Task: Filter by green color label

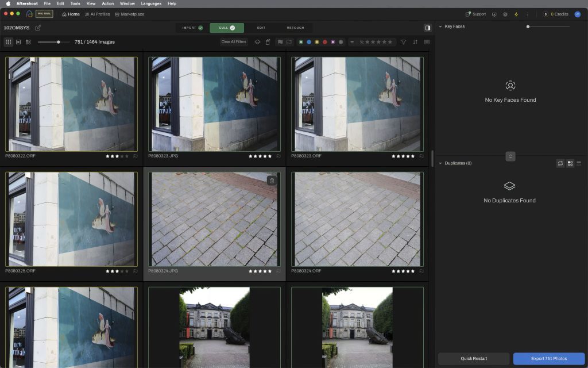Action: pos(301,42)
